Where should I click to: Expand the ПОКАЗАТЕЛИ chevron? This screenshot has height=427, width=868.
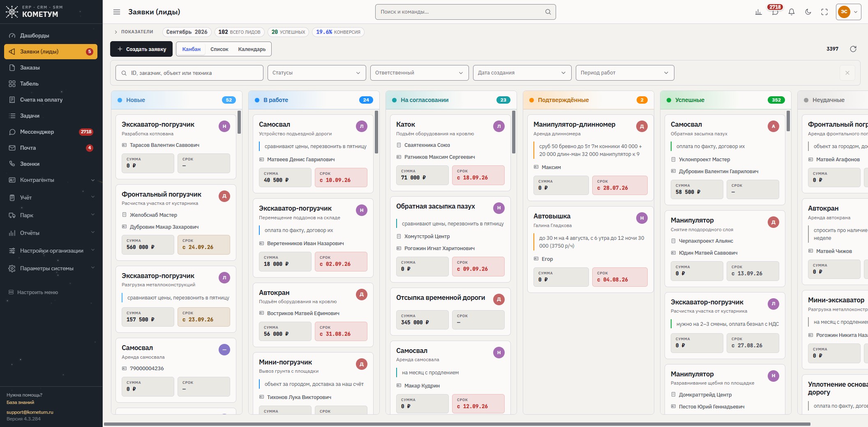[116, 32]
